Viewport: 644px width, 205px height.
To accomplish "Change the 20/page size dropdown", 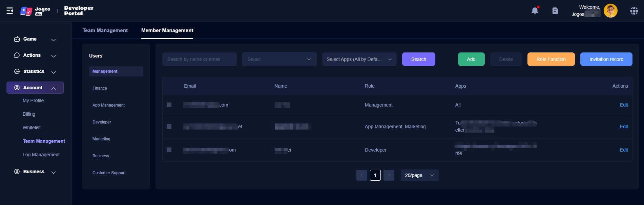I will [x=419, y=175].
